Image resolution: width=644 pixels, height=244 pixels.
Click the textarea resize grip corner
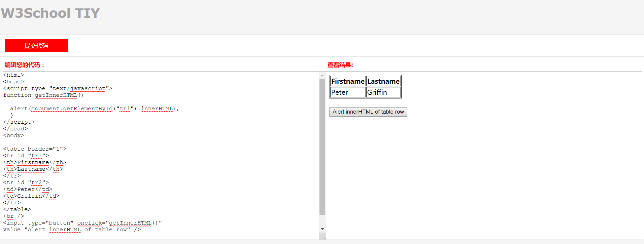tap(323, 237)
